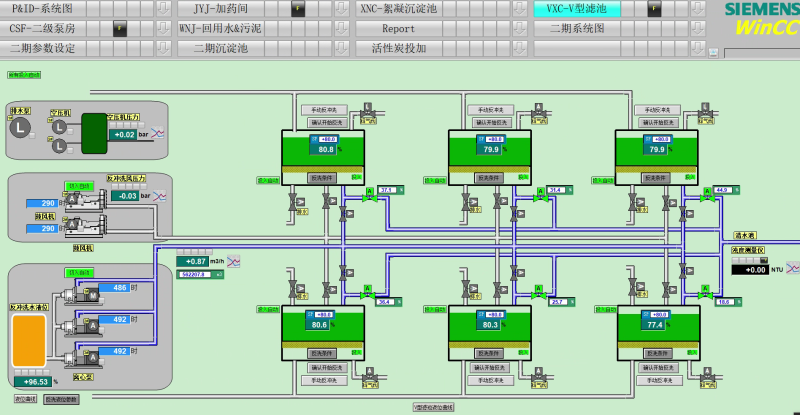Open the trend chart icon beside +0.02 bar

pyautogui.click(x=158, y=134)
